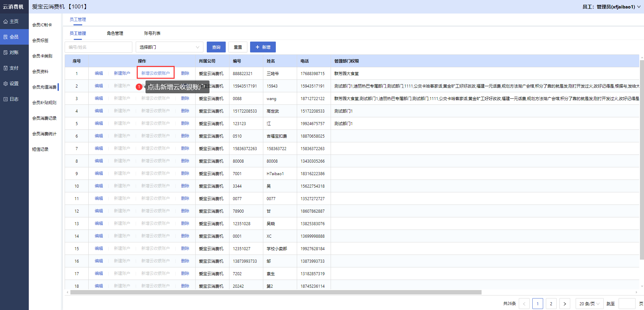Click the scroll-up arrow of table scrollbar
Image resolution: width=644 pixels, height=310 pixels.
pos(642,57)
